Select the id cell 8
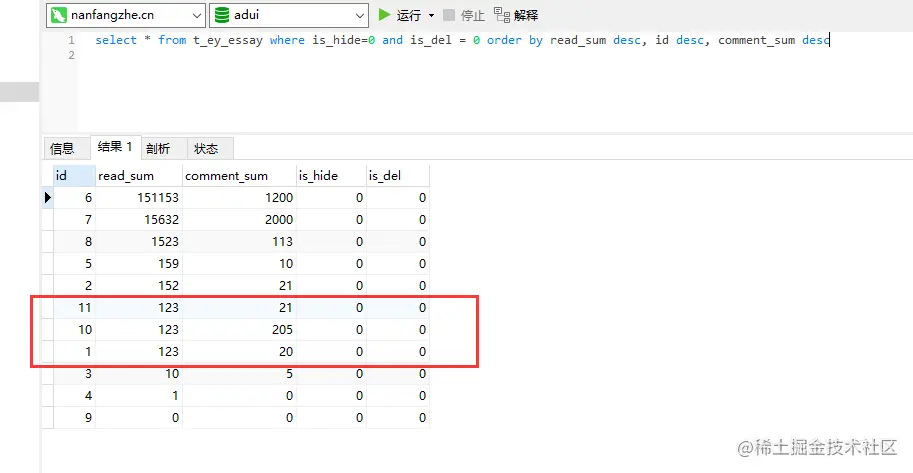This screenshot has height=473, width=913. tap(74, 242)
